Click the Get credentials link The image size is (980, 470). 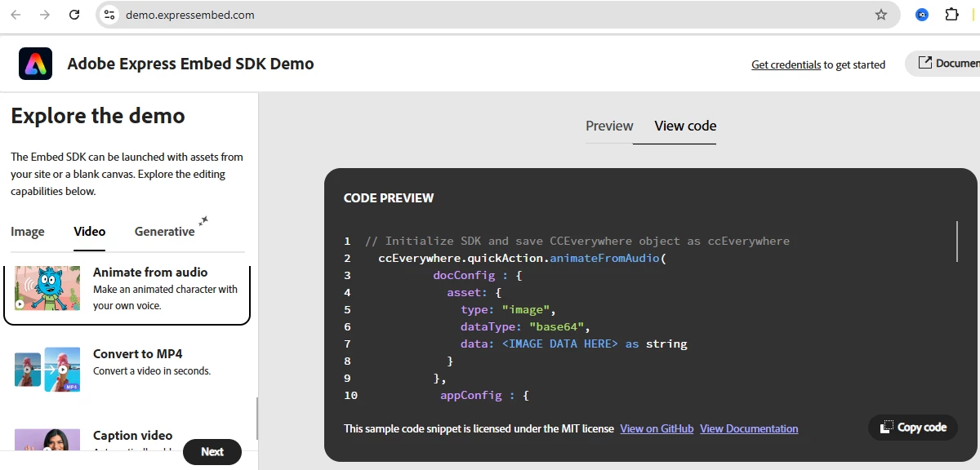click(x=786, y=64)
